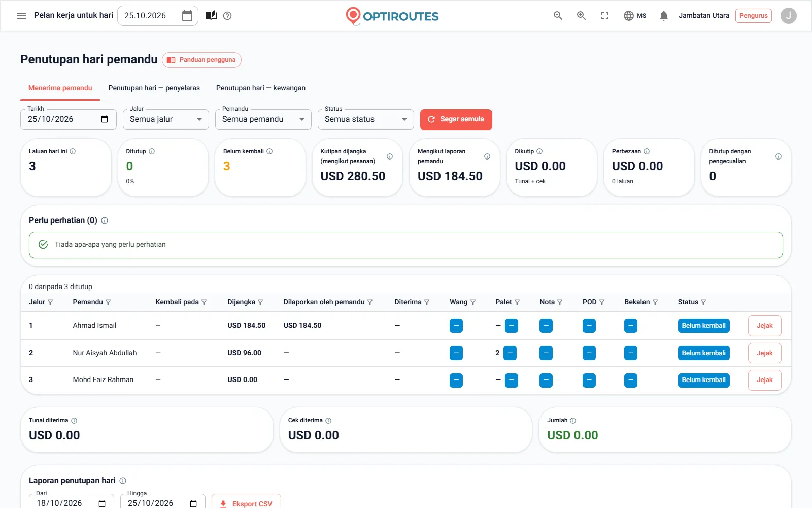812x508 pixels.
Task: Filter the Dijangka column
Action: 260,302
